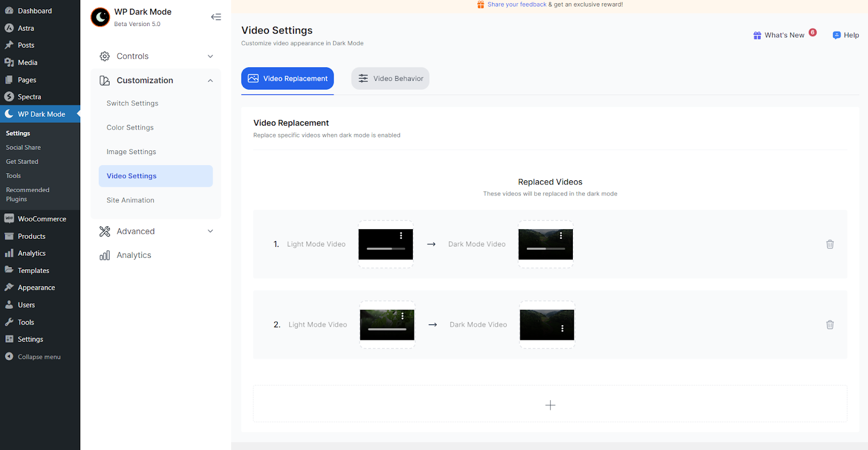The width and height of the screenshot is (868, 450).
Task: Click the gift icon beside Share your feedback
Action: [x=481, y=4]
